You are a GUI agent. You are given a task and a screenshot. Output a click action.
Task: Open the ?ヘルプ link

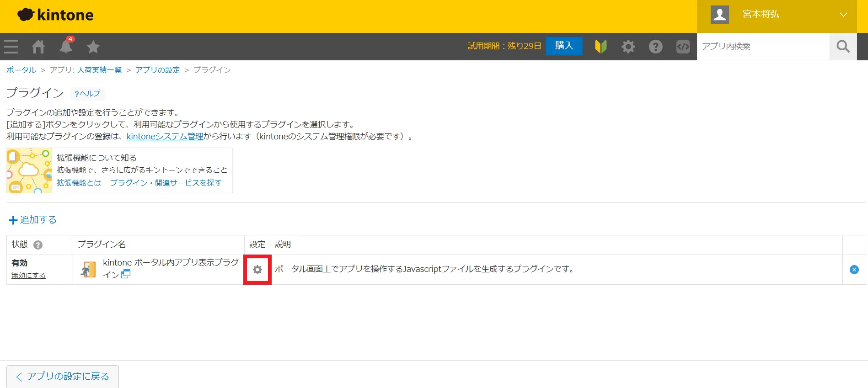pos(87,94)
